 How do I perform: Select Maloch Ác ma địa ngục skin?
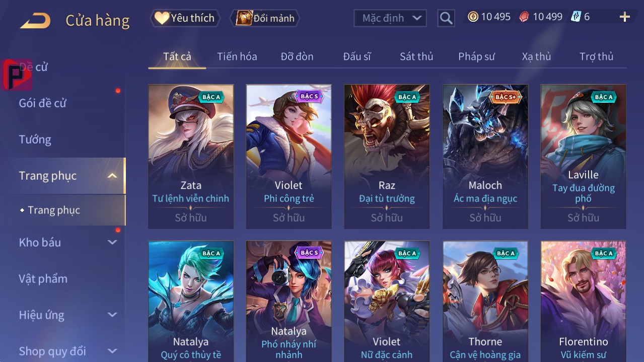pos(485,157)
